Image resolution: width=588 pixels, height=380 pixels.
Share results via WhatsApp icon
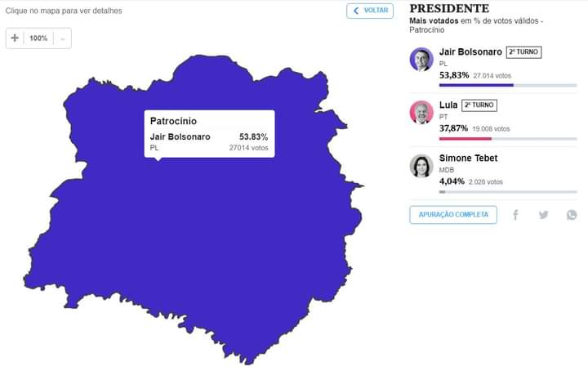pyautogui.click(x=572, y=215)
